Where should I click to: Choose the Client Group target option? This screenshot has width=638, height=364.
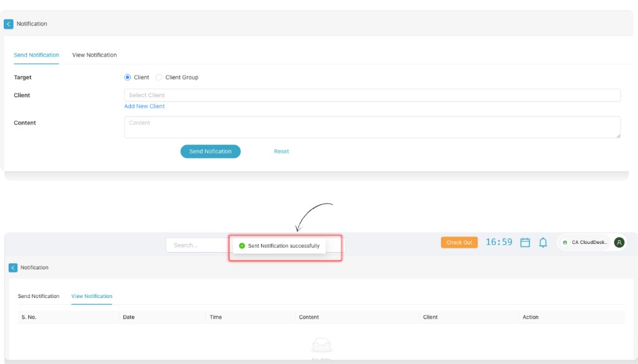(159, 77)
